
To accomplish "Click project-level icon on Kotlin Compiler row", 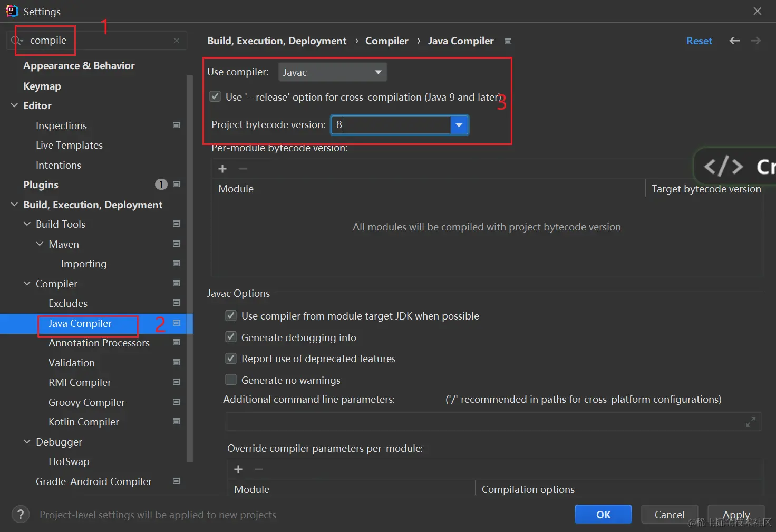I will 177,421.
